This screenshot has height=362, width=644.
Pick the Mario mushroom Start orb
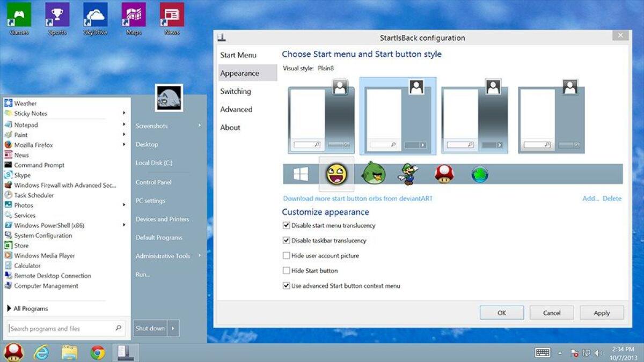tap(444, 173)
